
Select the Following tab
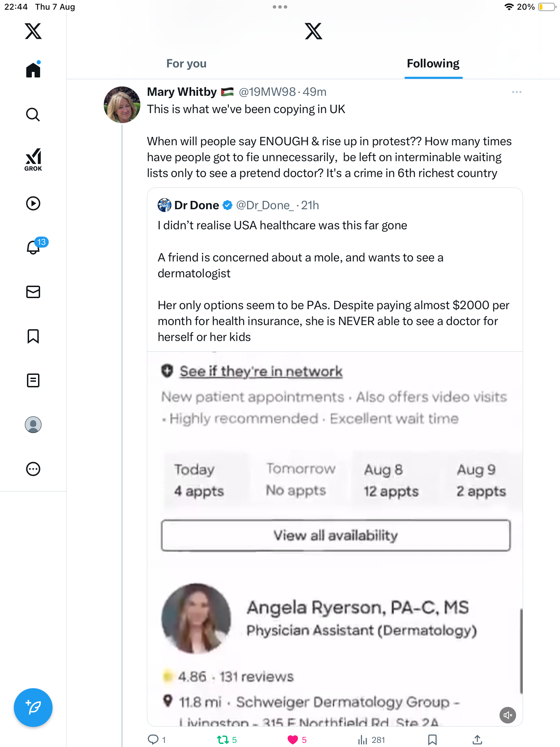click(x=433, y=64)
